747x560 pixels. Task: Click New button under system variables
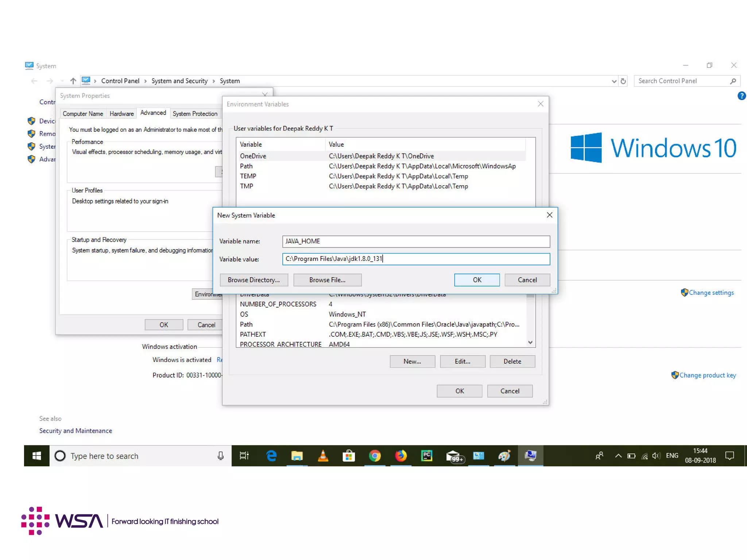[x=412, y=361]
